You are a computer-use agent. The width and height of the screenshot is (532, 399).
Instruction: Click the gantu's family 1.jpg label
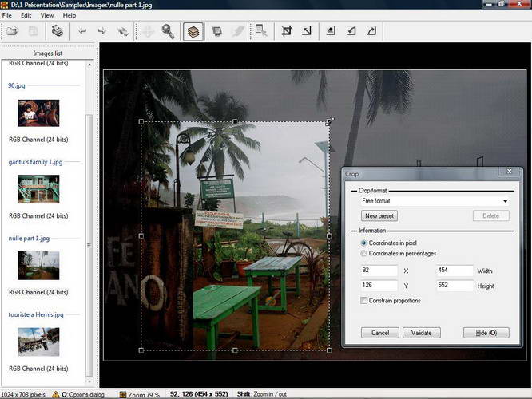(x=35, y=162)
